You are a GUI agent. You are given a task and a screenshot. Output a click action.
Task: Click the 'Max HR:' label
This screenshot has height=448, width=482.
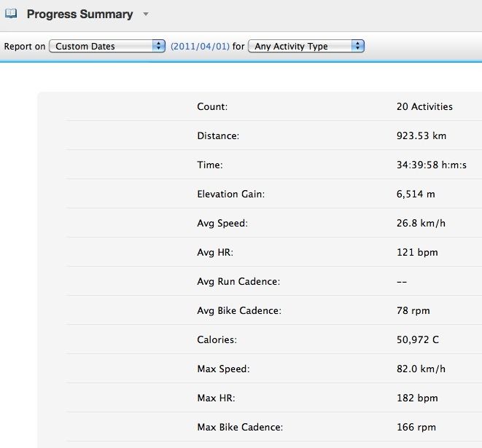tap(216, 398)
